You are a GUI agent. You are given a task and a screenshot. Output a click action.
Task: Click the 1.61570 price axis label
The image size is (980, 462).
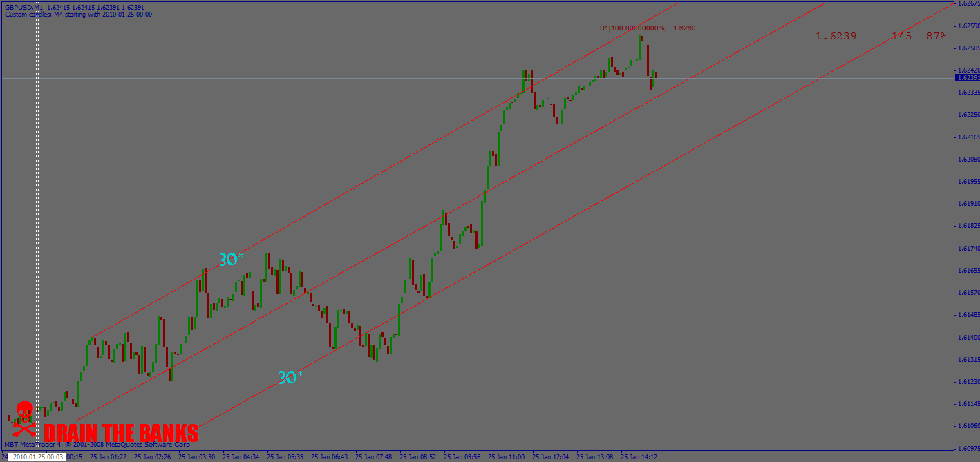coord(968,292)
